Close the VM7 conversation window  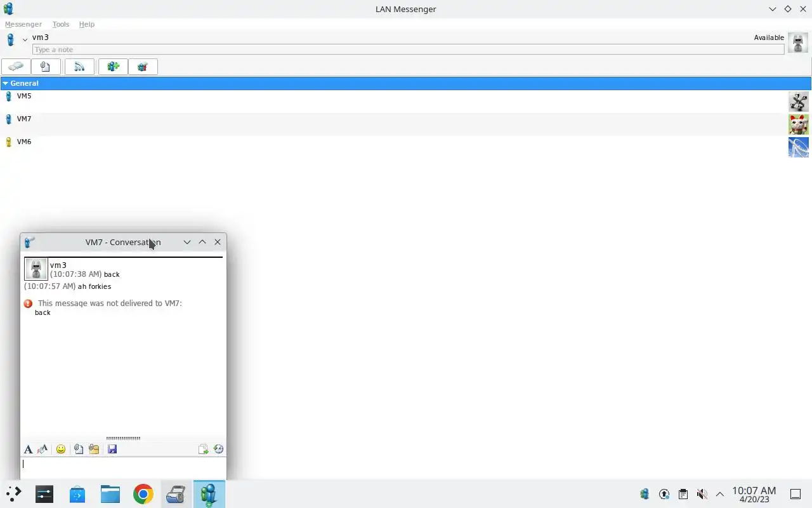[x=218, y=242]
